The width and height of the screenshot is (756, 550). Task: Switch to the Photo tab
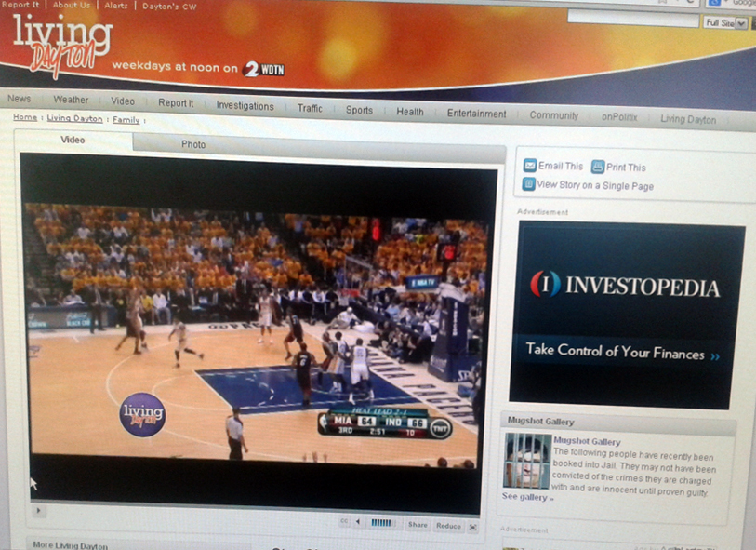click(x=194, y=144)
